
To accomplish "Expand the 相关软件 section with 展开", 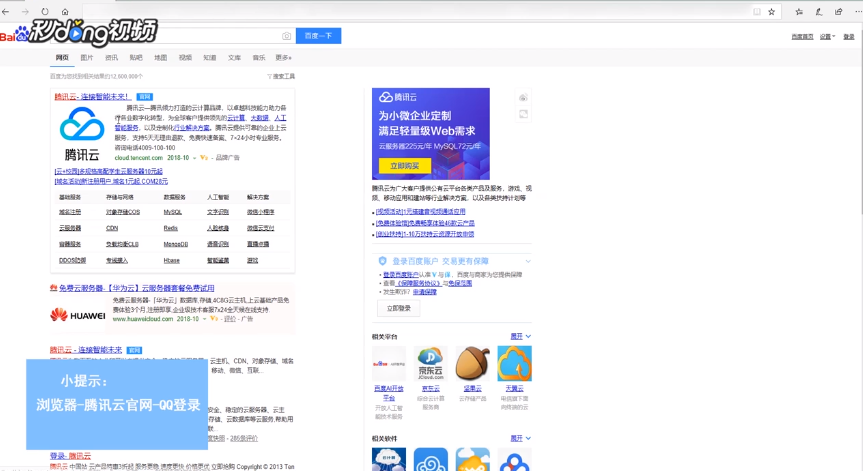I will (x=521, y=439).
